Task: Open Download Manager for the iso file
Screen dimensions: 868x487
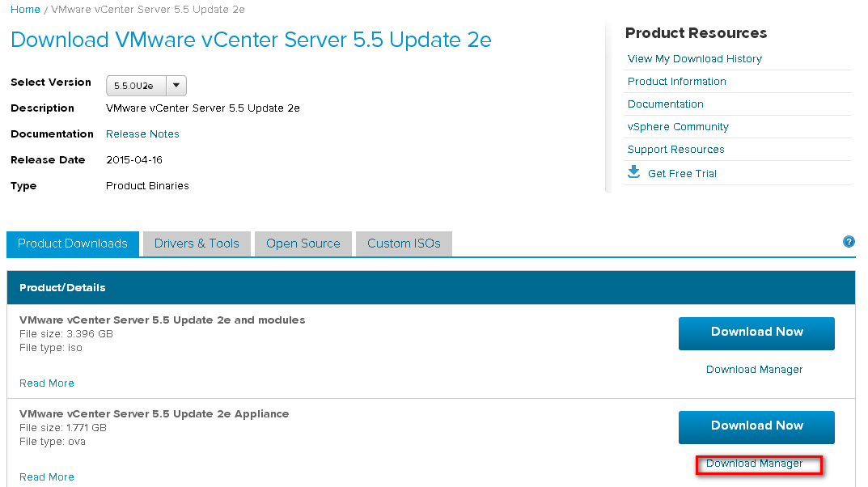Action: point(754,369)
